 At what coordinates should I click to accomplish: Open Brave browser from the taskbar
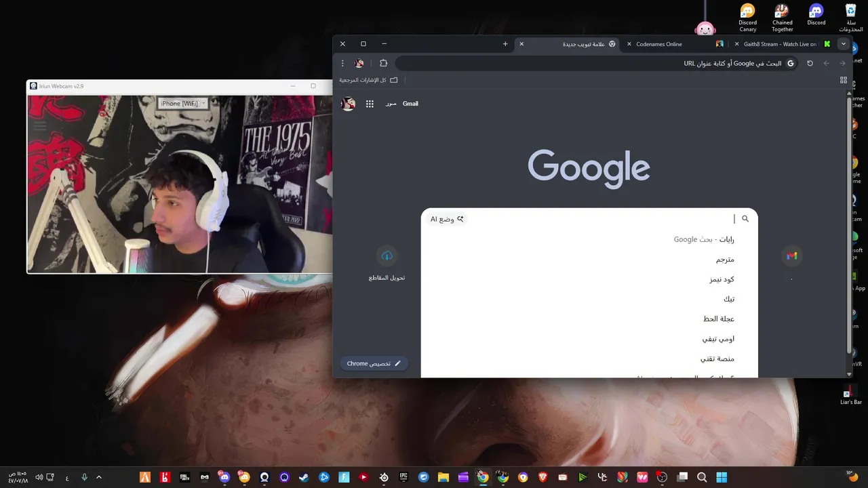coord(542,477)
